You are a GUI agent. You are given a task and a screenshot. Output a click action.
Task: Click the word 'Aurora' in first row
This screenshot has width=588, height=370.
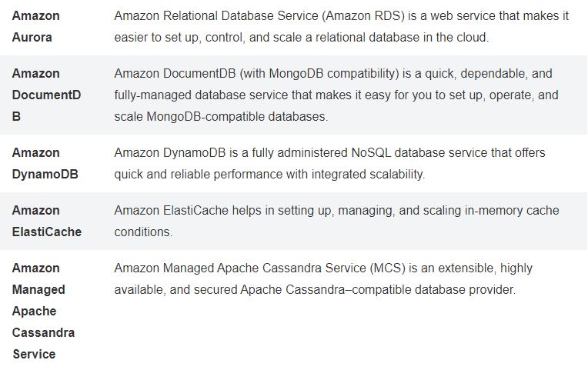[32, 38]
